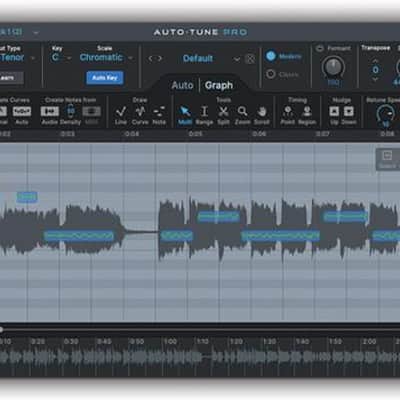Decrease Transpose with down arrow
Image resolution: width=400 pixels, height=400 pixels.
375,79
